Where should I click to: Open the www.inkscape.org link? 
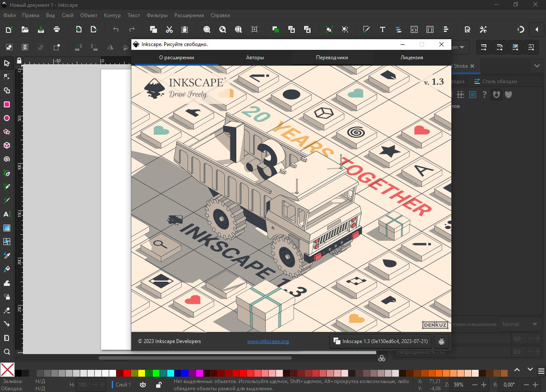coord(268,341)
